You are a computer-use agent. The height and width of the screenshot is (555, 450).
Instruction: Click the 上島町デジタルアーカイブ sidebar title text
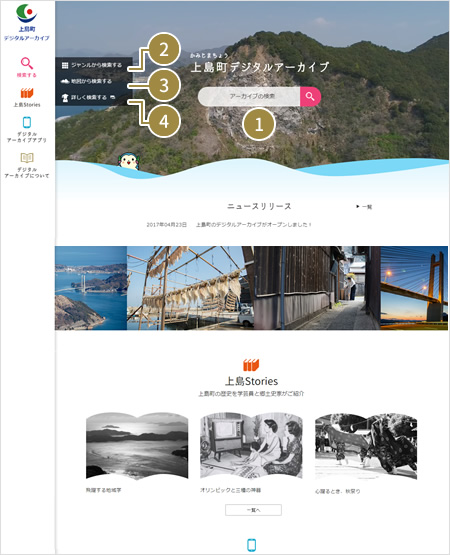point(27,34)
